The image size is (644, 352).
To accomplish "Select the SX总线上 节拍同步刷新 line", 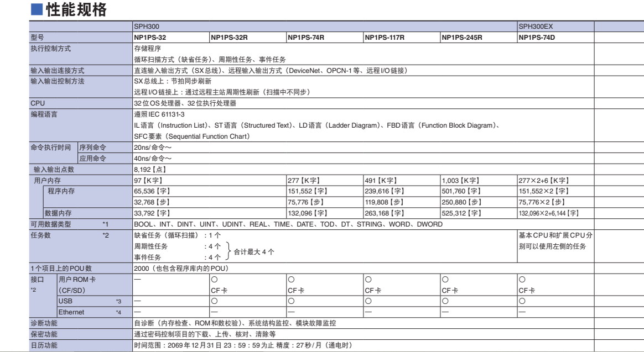I will coord(173,81).
